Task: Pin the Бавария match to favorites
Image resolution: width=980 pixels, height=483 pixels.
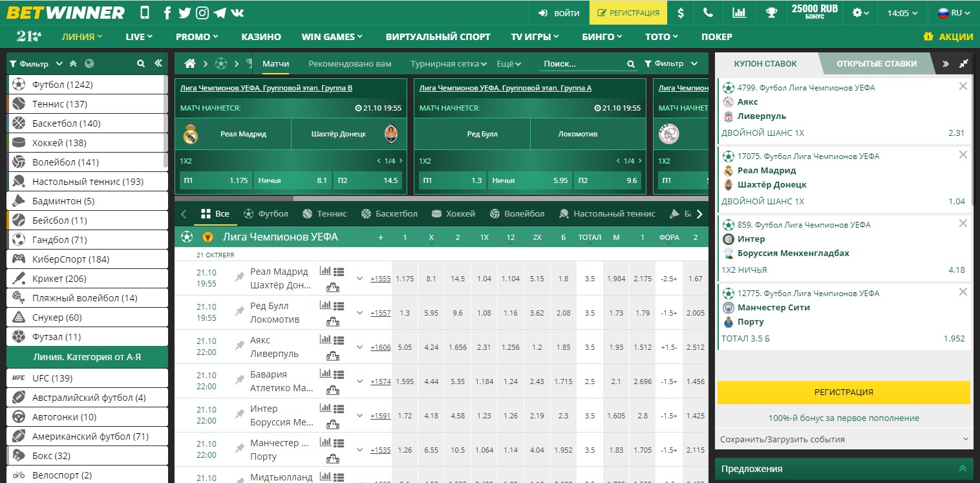Action: coord(240,380)
